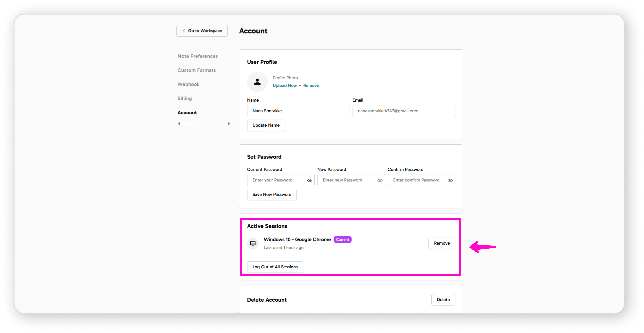Click the profile photo avatar icon
Screen dimensions: 644x333
coord(257,82)
